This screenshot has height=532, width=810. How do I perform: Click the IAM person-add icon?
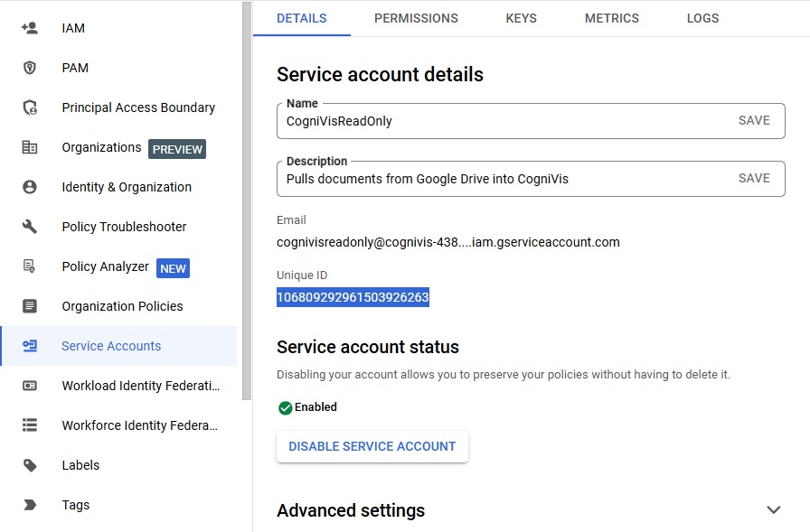point(30,28)
